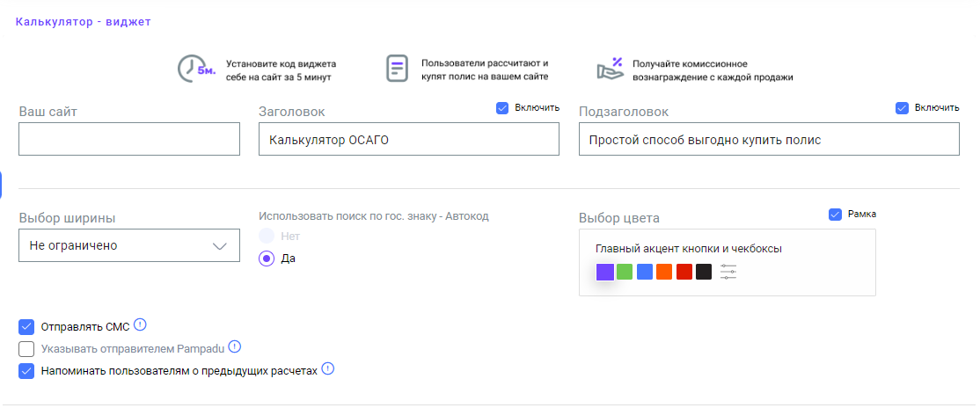Click the Калькулятор - виджет heading
Image resolution: width=980 pixels, height=408 pixels.
83,22
